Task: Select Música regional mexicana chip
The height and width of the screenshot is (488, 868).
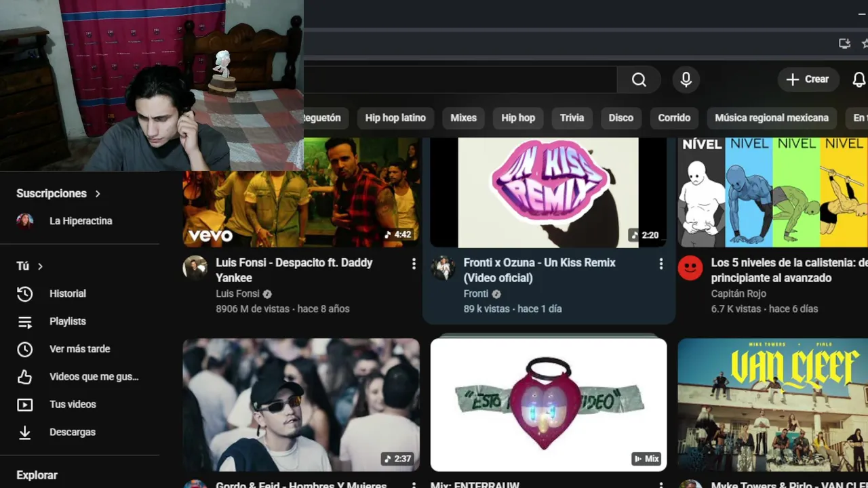Action: point(772,118)
